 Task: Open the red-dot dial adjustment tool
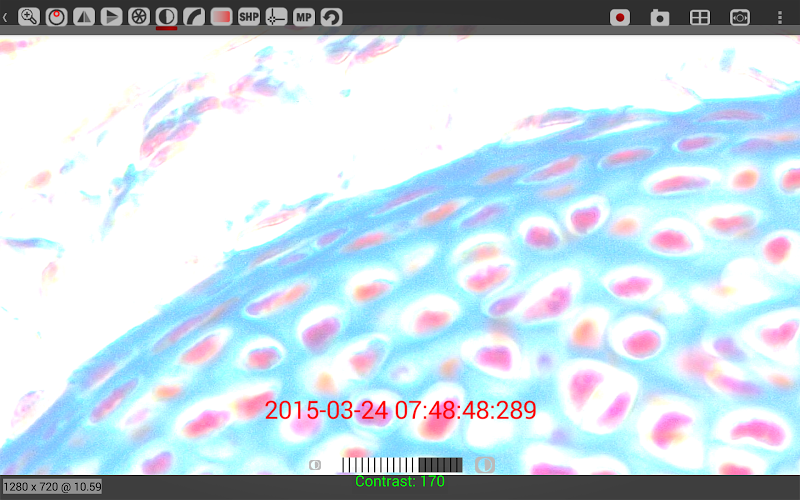click(x=57, y=17)
